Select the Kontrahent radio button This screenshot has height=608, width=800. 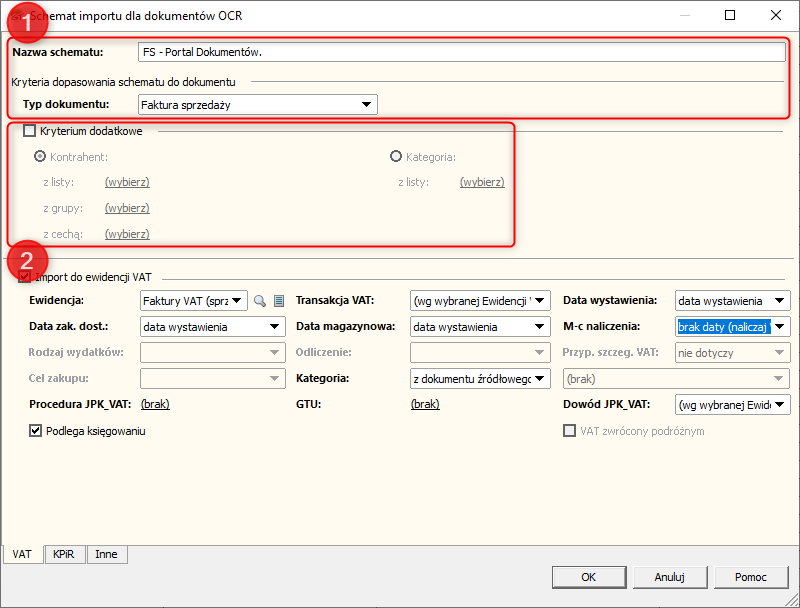point(40,157)
